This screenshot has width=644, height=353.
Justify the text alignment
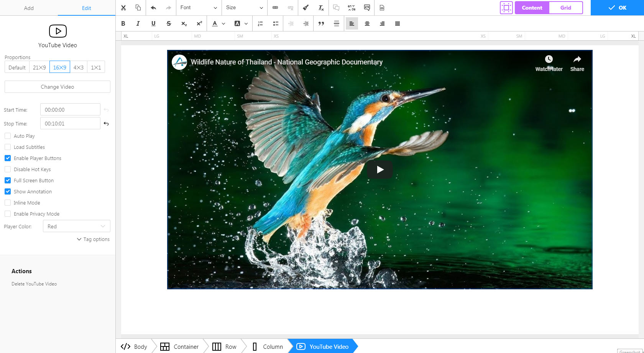pyautogui.click(x=398, y=23)
